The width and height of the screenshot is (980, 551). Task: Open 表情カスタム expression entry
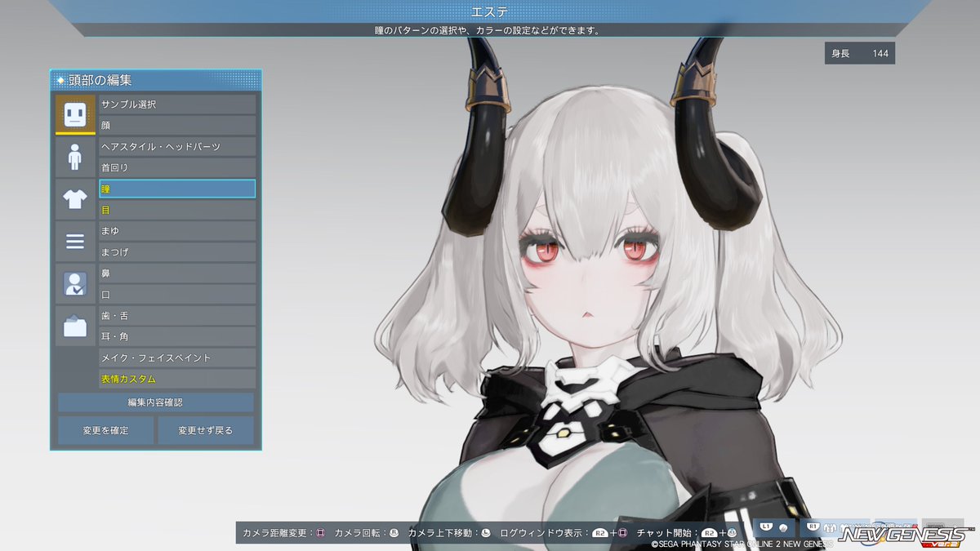[x=177, y=380]
